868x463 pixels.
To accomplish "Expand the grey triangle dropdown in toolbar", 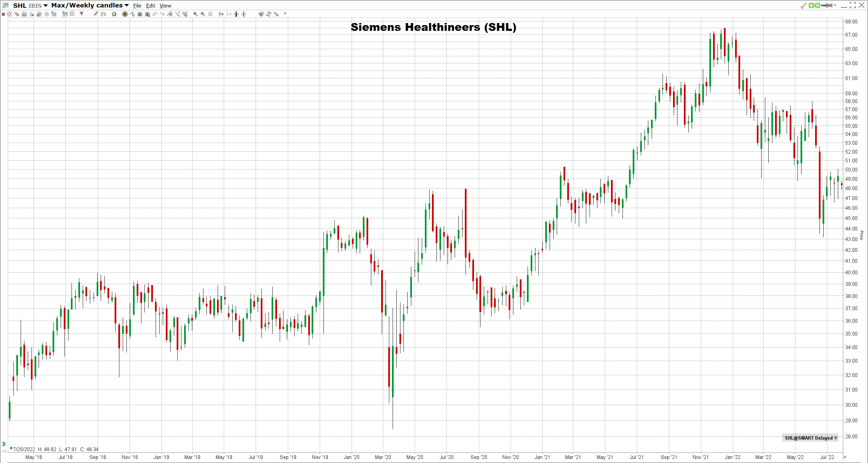I will (81, 14).
